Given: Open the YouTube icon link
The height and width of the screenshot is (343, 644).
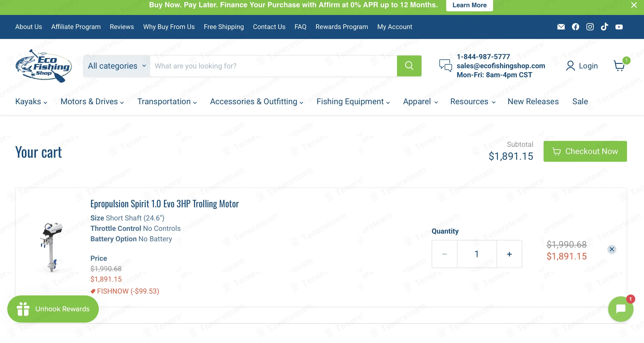Looking at the screenshot, I should coord(619,27).
